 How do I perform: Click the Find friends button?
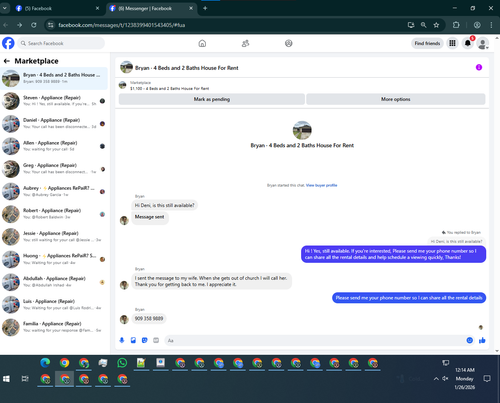(x=427, y=43)
